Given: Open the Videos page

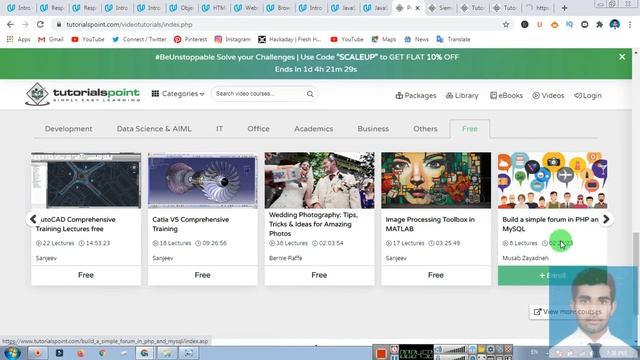Looking at the screenshot, I should pyautogui.click(x=548, y=96).
